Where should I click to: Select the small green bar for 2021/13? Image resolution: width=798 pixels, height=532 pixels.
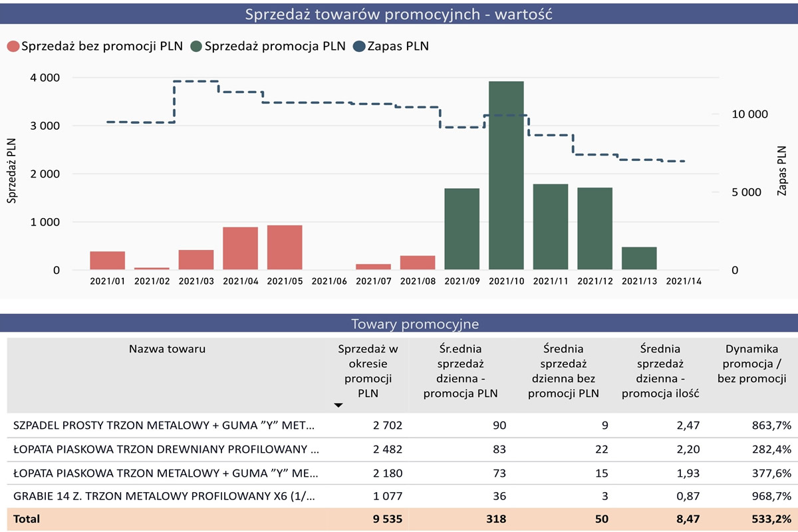(x=639, y=258)
